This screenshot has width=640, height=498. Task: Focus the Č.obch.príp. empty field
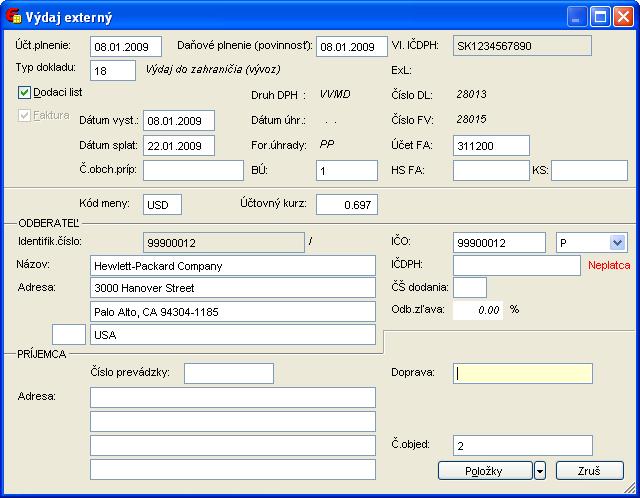click(193, 170)
